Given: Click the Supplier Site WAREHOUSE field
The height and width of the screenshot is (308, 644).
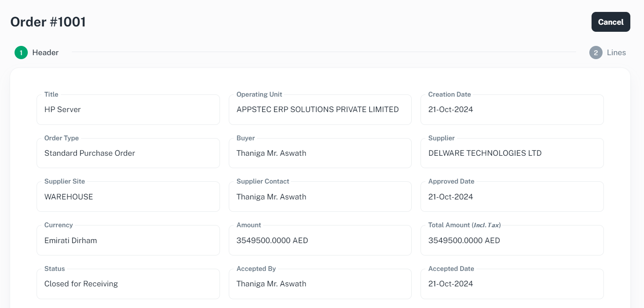Looking at the screenshot, I should pyautogui.click(x=128, y=197).
